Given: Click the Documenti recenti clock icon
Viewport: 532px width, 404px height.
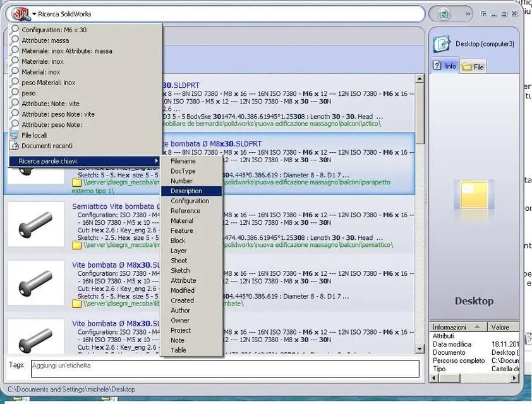Looking at the screenshot, I should coord(15,146).
